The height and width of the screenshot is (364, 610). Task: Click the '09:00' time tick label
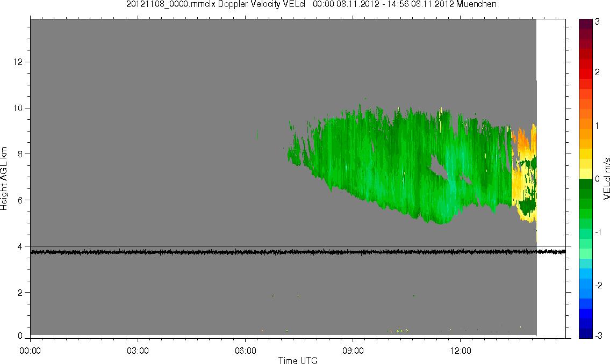pyautogui.click(x=353, y=351)
